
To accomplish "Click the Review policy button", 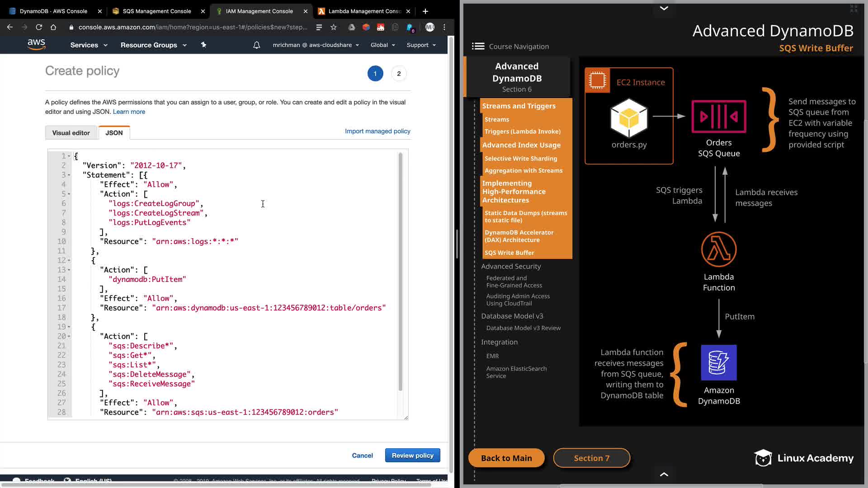I will tap(412, 455).
